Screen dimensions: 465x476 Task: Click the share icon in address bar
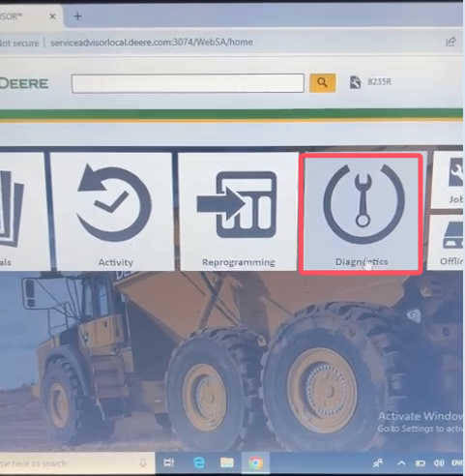pyautogui.click(x=450, y=42)
